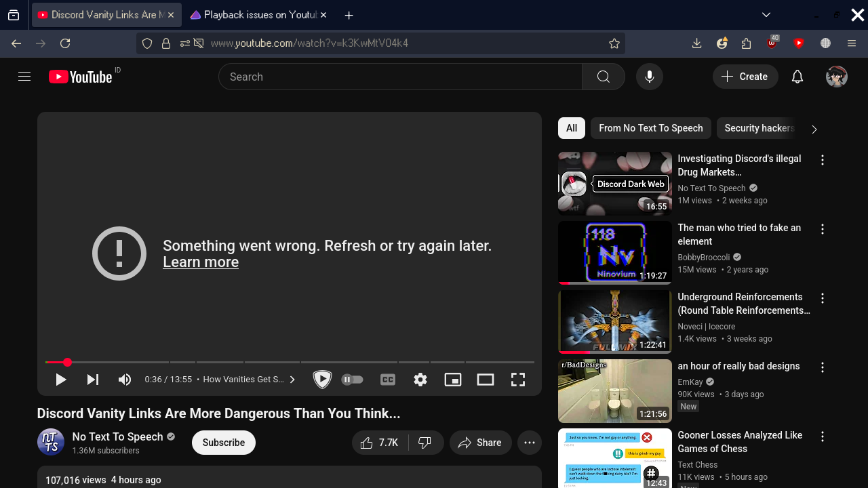Skip to next video with player control

click(93, 380)
